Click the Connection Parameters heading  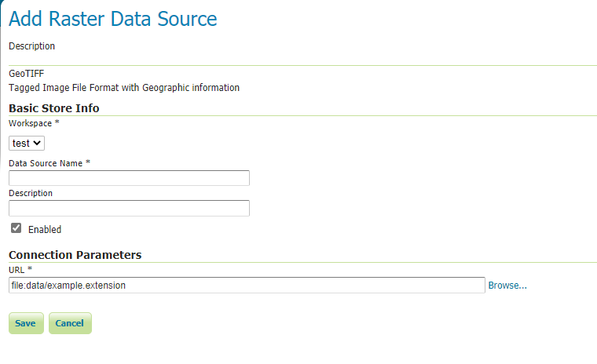click(75, 255)
